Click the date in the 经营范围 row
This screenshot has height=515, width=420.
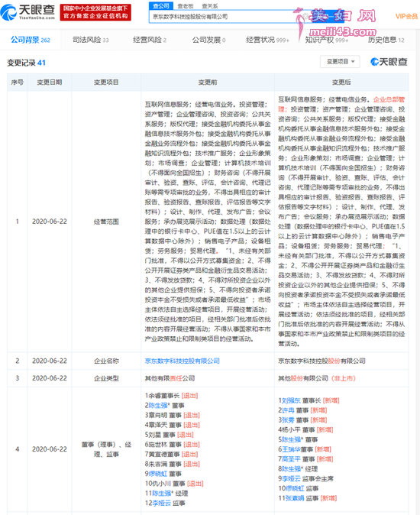(x=50, y=222)
